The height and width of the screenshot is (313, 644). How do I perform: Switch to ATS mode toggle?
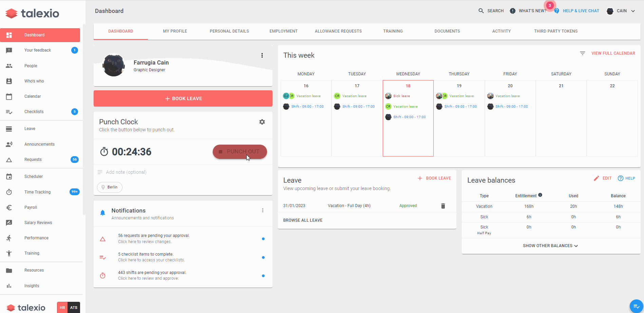click(74, 307)
